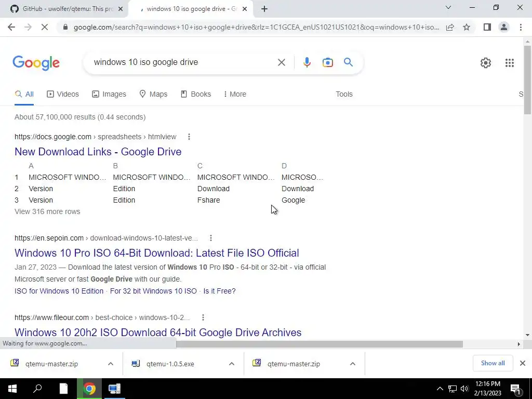Open Windows taskbar search
This screenshot has width=532, height=399.
37,389
